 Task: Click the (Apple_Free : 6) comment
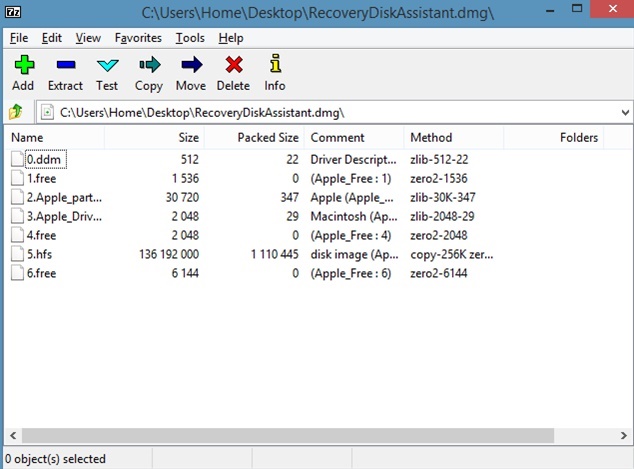351,273
